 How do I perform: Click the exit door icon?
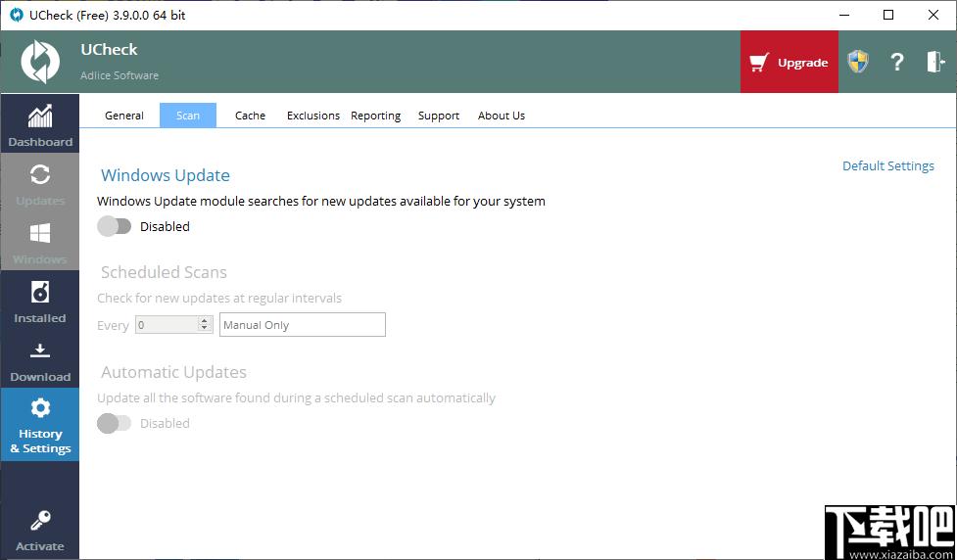click(x=935, y=62)
